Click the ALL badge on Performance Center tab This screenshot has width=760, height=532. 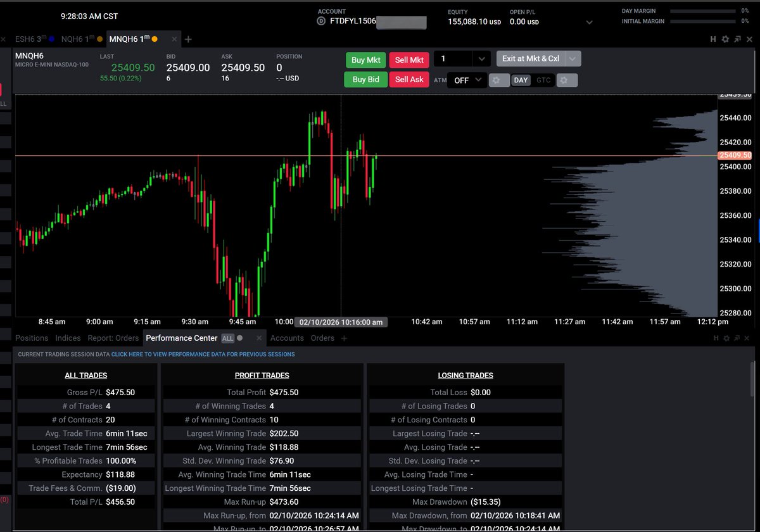pyautogui.click(x=227, y=338)
